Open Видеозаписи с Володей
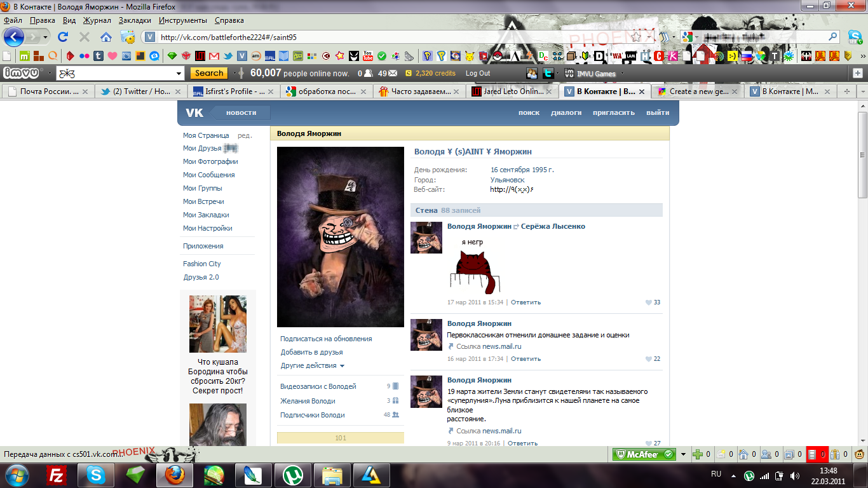Screen dimensions: 868x488 click(x=318, y=386)
